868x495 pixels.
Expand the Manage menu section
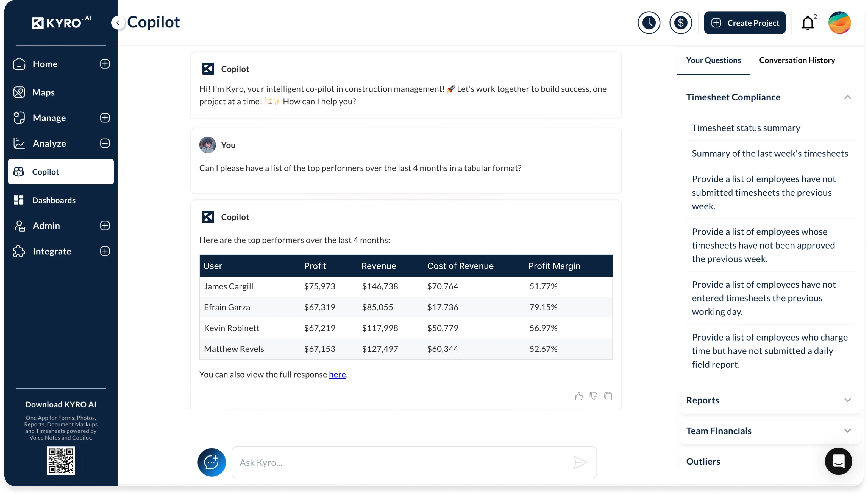[x=105, y=118]
